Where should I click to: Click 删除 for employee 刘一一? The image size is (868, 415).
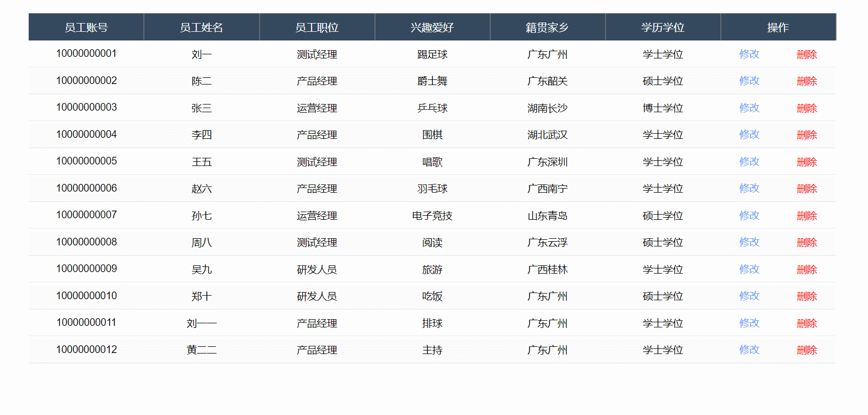[x=807, y=323]
